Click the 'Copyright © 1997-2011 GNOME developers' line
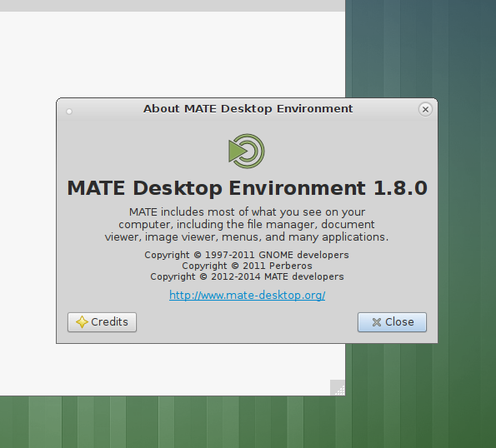 coord(247,255)
